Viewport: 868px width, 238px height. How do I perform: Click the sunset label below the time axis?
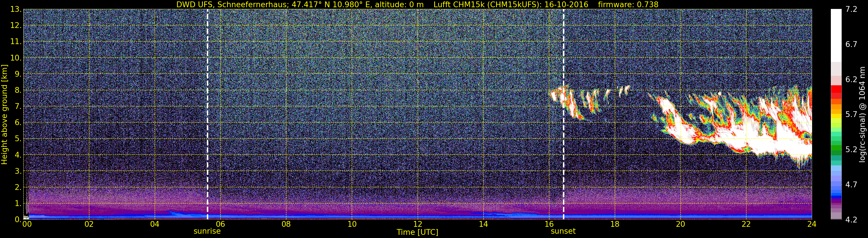563,231
